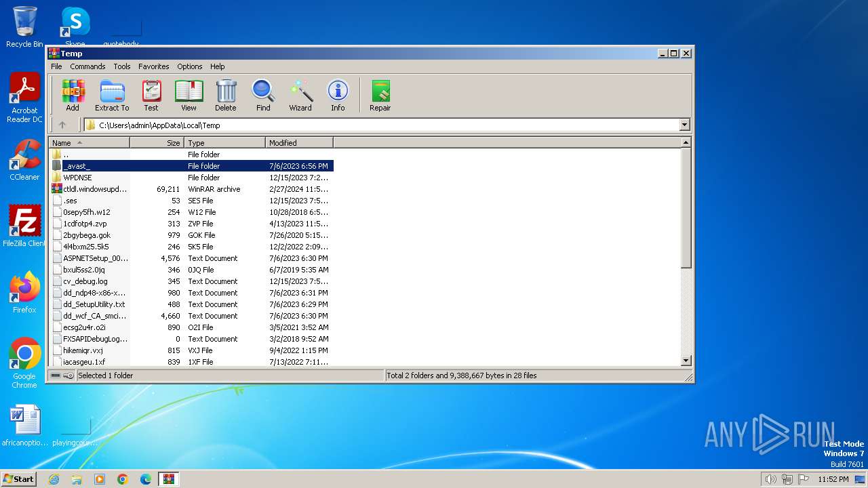868x488 pixels.
Task: Click file list scrollbar down arrow
Action: (x=686, y=361)
